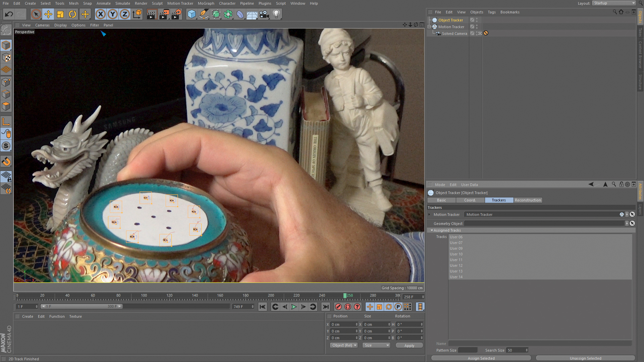Viewport: 644px width, 362px height.
Task: Click Assign Selected button
Action: pyautogui.click(x=481, y=358)
